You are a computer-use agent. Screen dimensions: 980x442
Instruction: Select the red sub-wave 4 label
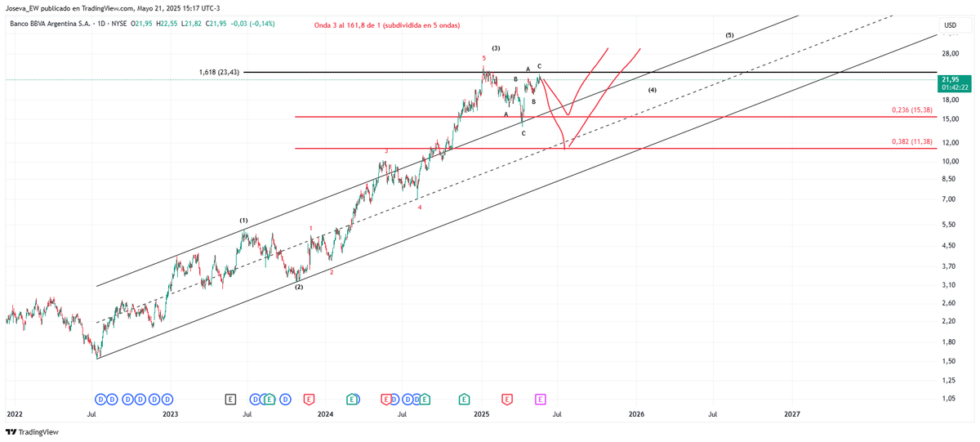(420, 208)
